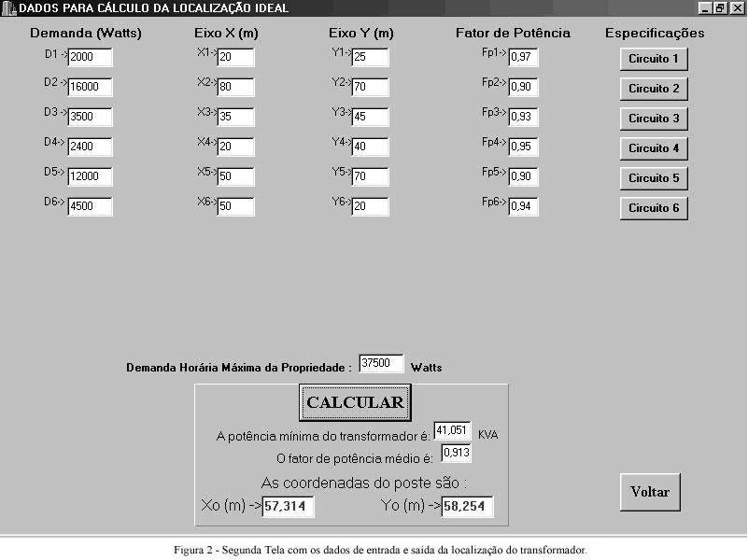Click the Voltar button
Screen dimensions: 748x560
click(x=650, y=492)
